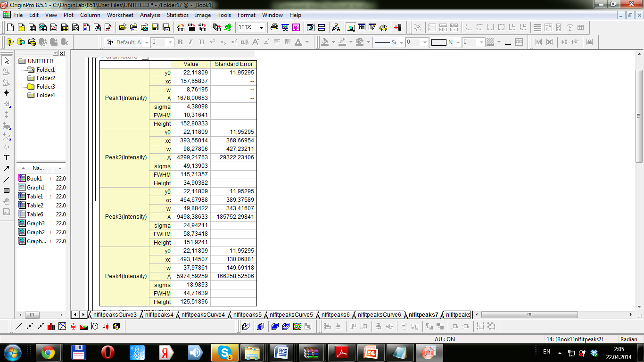Open the line style dropdown
The width and height of the screenshot is (644, 362).
point(401,42)
